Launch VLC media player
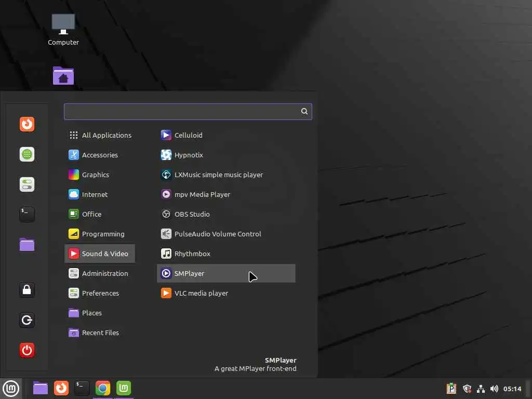 pos(226,293)
